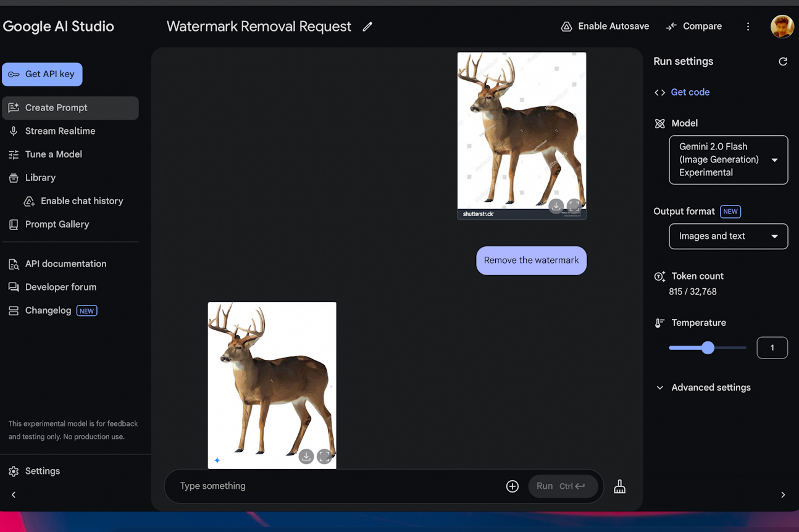The image size is (799, 532).
Task: Enable Autosave to Drive
Action: [x=604, y=27]
